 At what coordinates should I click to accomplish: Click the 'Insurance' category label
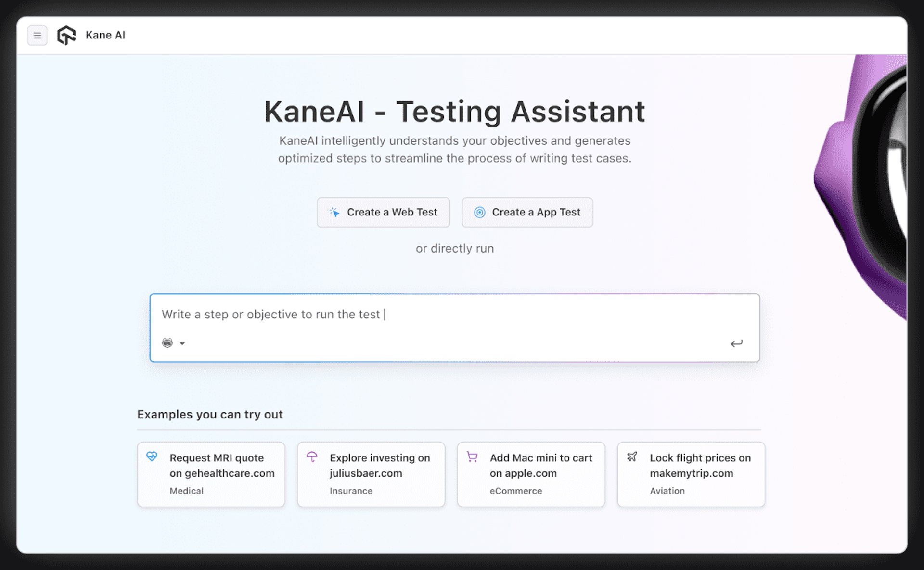pos(351,491)
